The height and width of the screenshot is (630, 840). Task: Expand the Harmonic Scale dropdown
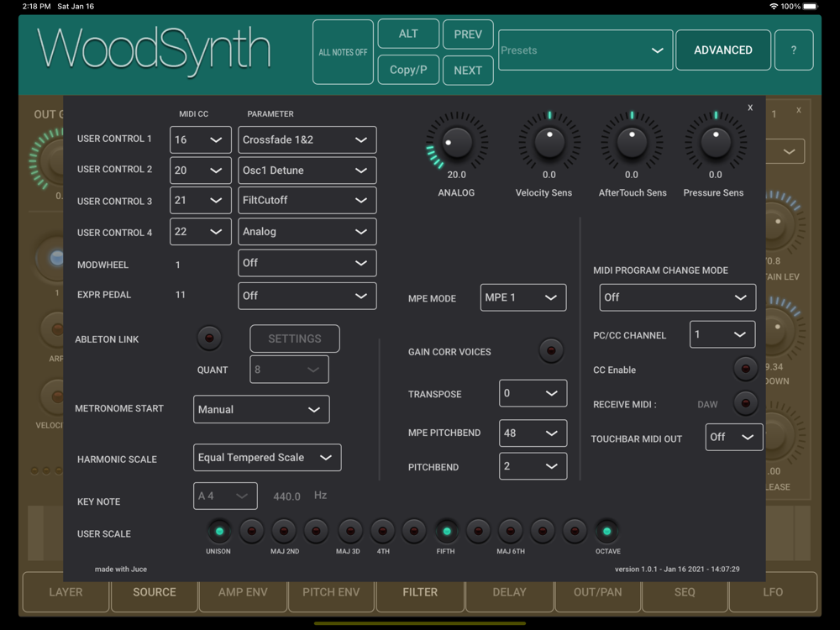coord(267,458)
